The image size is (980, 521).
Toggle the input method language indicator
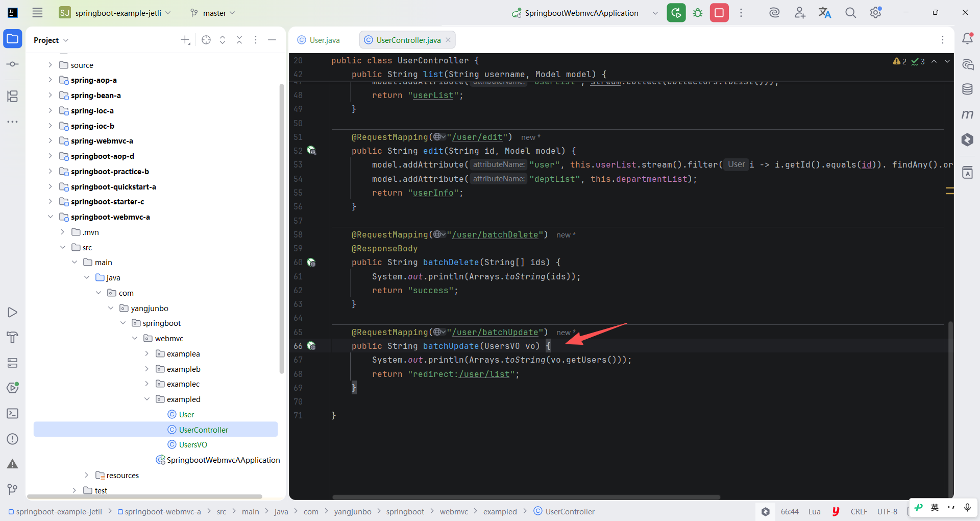pos(935,507)
